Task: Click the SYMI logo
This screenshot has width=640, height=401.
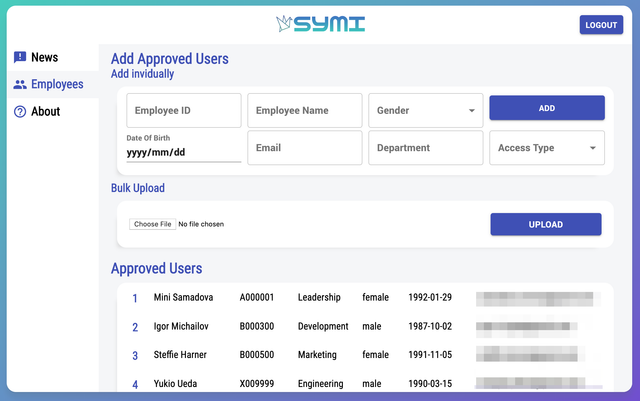Action: 320,24
